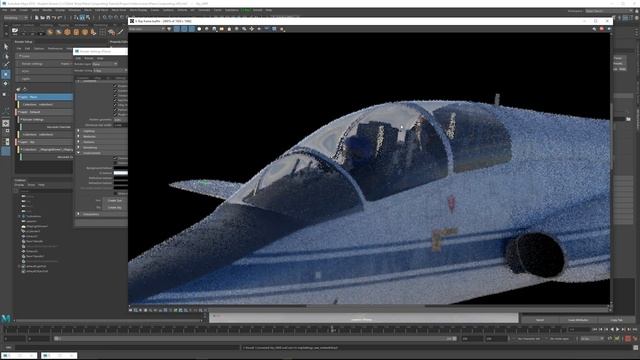The height and width of the screenshot is (360, 640).
Task: Play the animation forwards
Action: (617, 329)
